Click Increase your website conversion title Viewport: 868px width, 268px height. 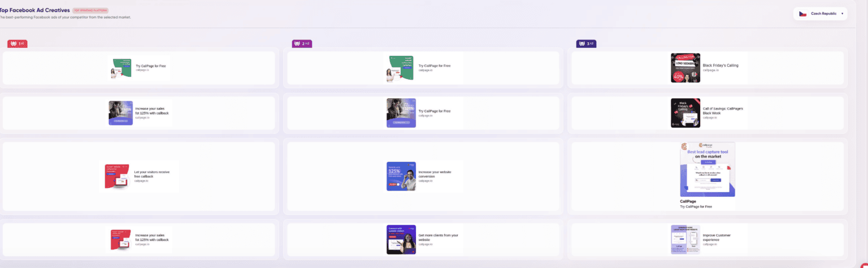(x=435, y=174)
